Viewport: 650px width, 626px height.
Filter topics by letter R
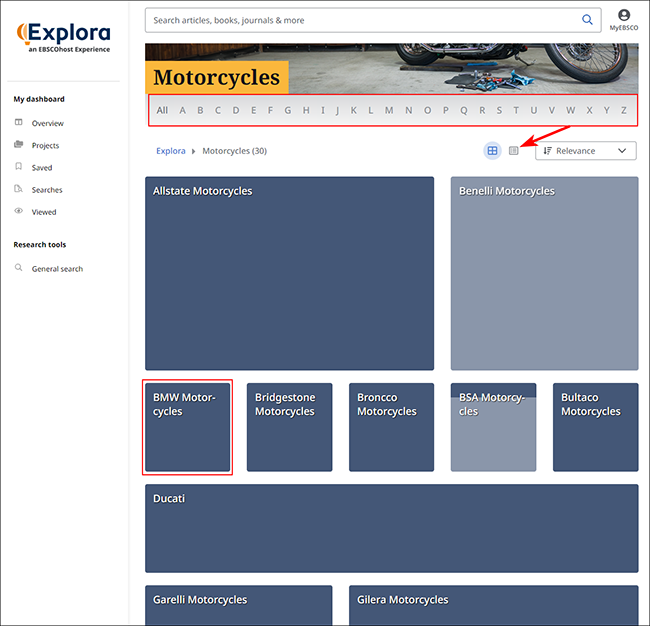click(x=482, y=110)
